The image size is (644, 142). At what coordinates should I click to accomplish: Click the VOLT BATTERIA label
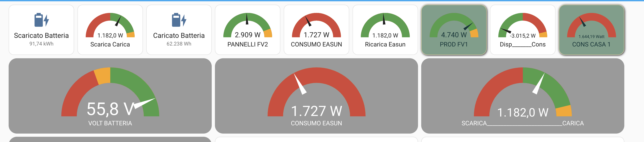(x=110, y=123)
